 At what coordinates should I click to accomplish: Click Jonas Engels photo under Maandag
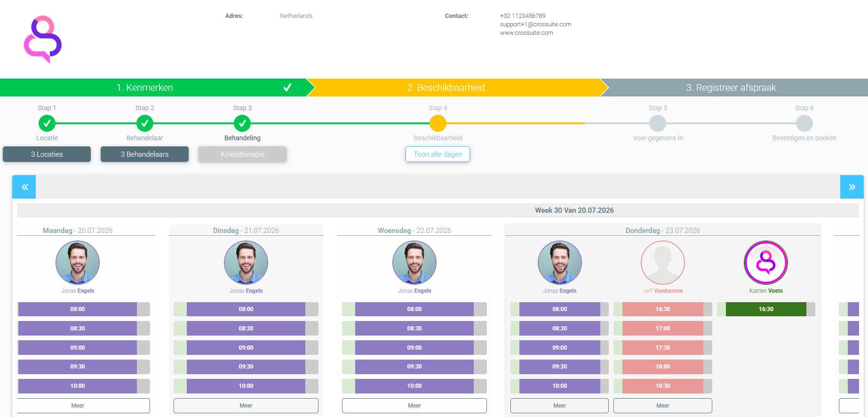tap(78, 263)
